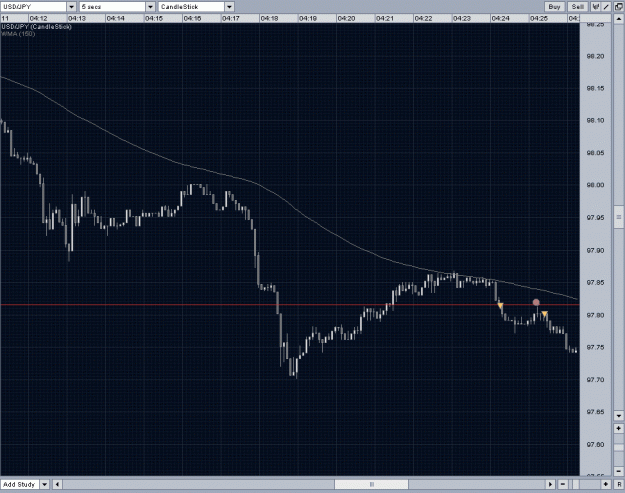Open the USD/JPY symbol dropdown arrow
The height and width of the screenshot is (493, 625).
[x=71, y=7]
